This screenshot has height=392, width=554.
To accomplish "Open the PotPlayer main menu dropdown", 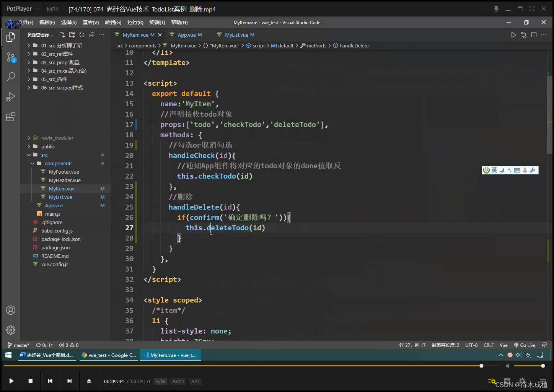I will (x=22, y=9).
